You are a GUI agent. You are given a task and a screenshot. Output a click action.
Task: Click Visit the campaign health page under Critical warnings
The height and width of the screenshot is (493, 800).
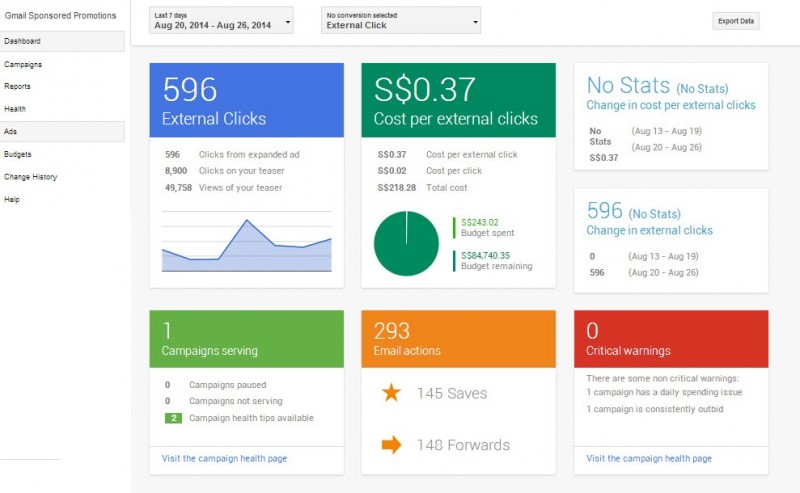click(649, 458)
